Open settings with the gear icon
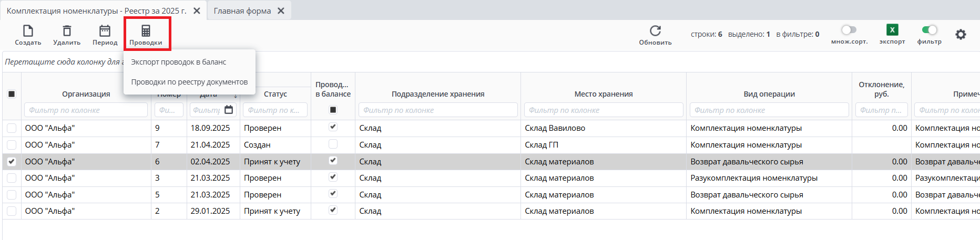 [961, 35]
